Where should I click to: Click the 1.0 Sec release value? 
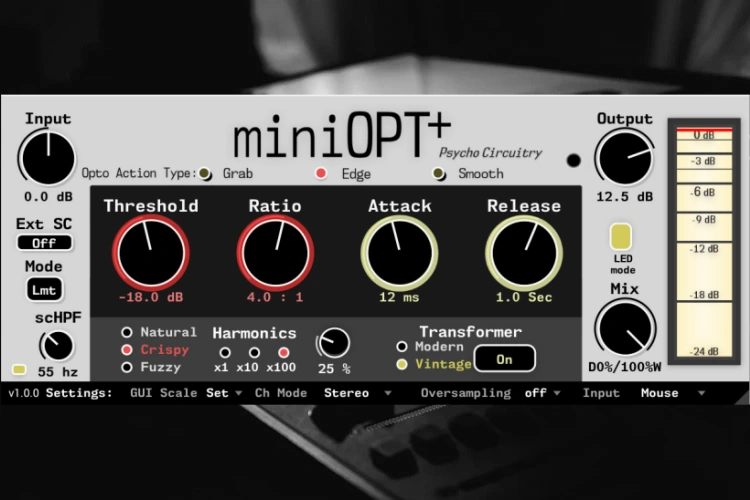click(524, 297)
